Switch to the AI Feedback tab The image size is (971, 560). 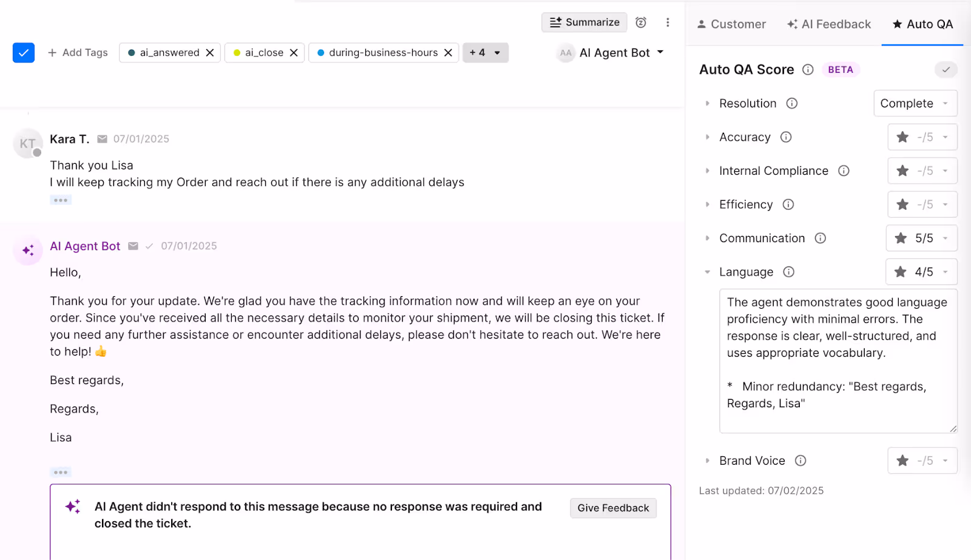click(x=829, y=24)
